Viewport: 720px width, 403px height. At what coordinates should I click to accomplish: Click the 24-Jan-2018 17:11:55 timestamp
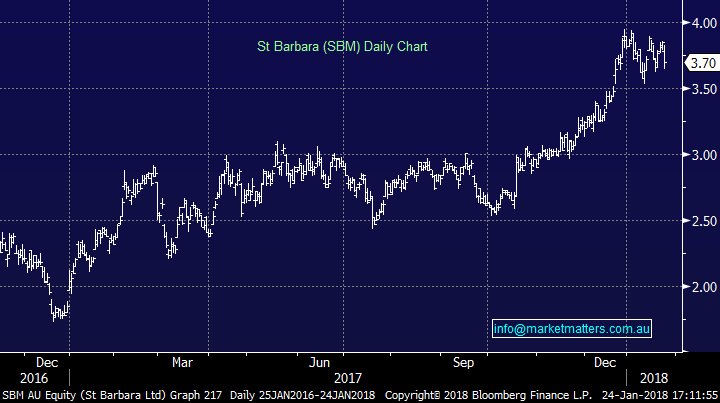[x=660, y=395]
